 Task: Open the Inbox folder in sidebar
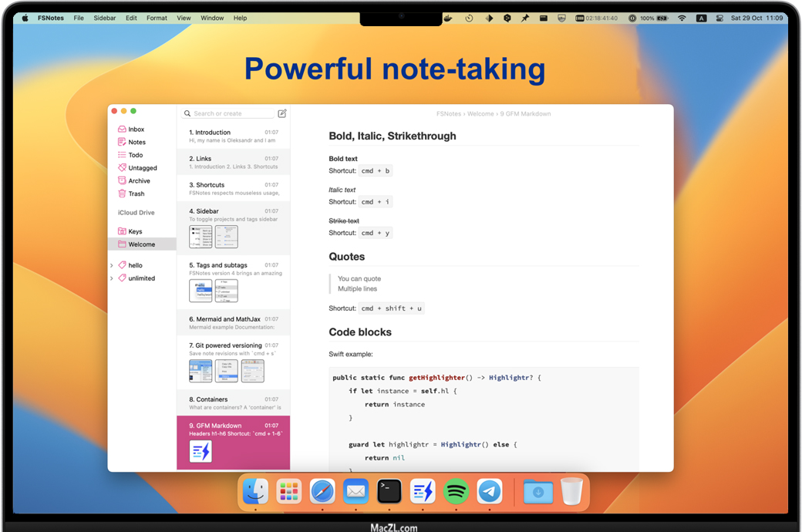click(x=136, y=130)
